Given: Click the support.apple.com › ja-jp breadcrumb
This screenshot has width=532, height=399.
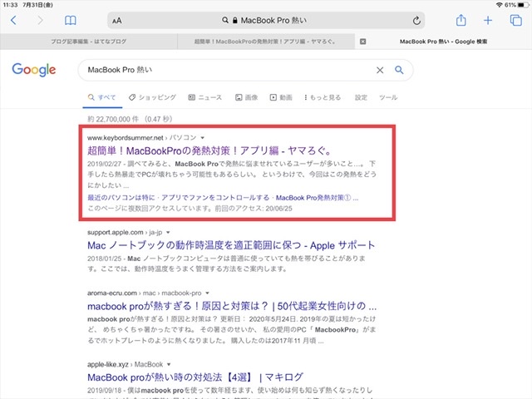Looking at the screenshot, I should 125,233.
